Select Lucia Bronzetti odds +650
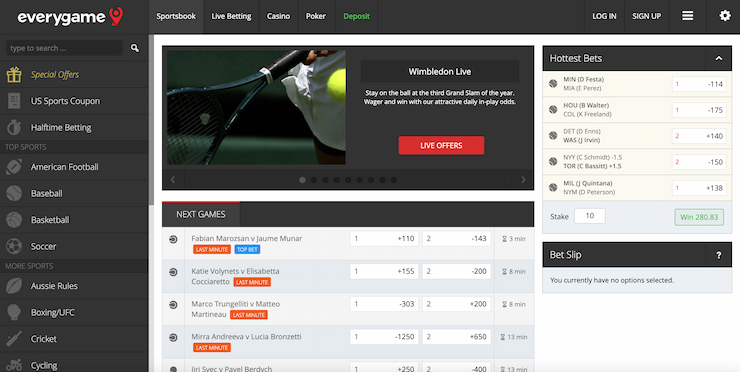Image resolution: width=740 pixels, height=372 pixels. [456, 337]
